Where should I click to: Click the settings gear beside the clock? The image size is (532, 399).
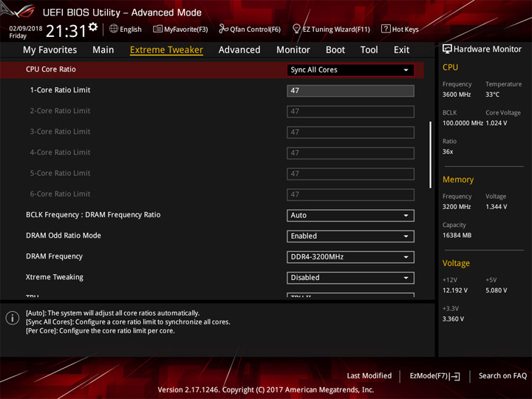[x=93, y=27]
